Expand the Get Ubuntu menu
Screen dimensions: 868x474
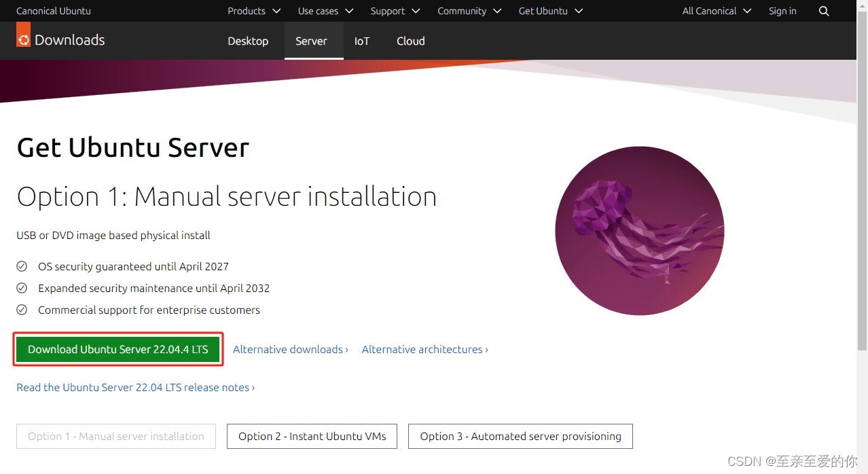point(551,11)
